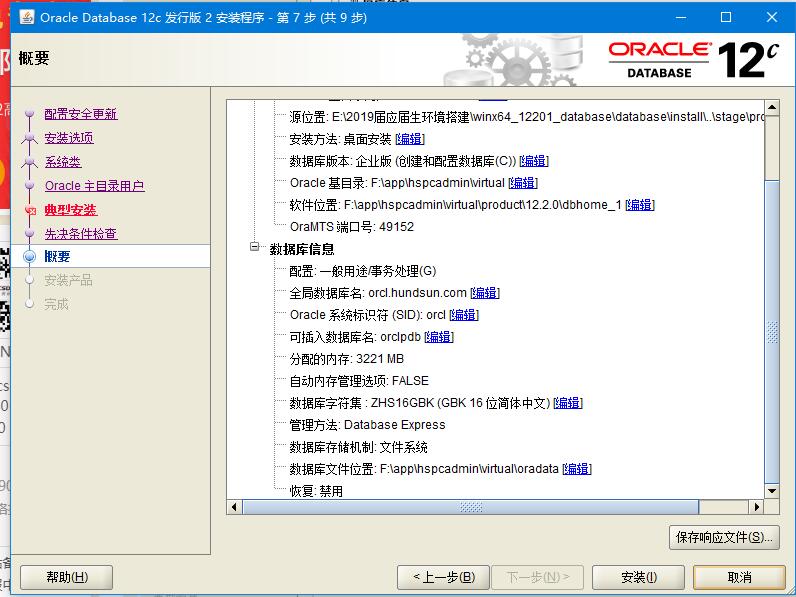The image size is (796, 597).
Task: Click the summary scroll-up arrow
Action: pyautogui.click(x=772, y=107)
